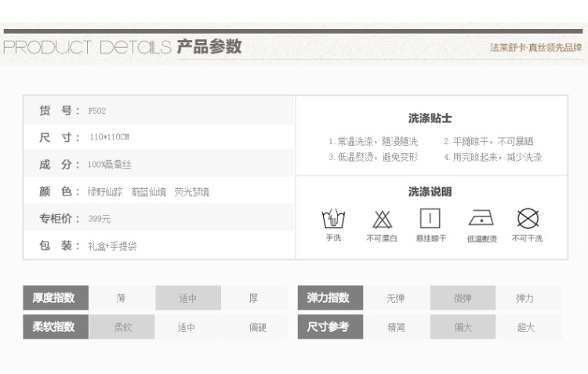
Task: Click the do-not-dry-clean (不可干洗) circle icon
Action: tap(528, 219)
